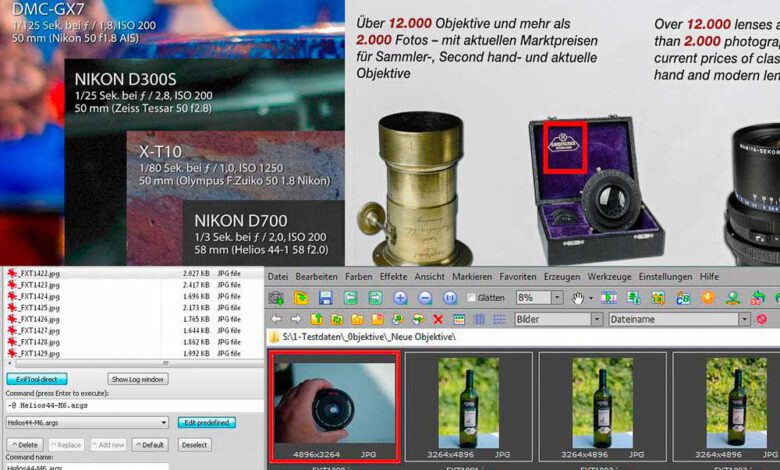Screen dimensions: 780x470
Task: Open the Dateiname sort dropdown
Action: (744, 319)
